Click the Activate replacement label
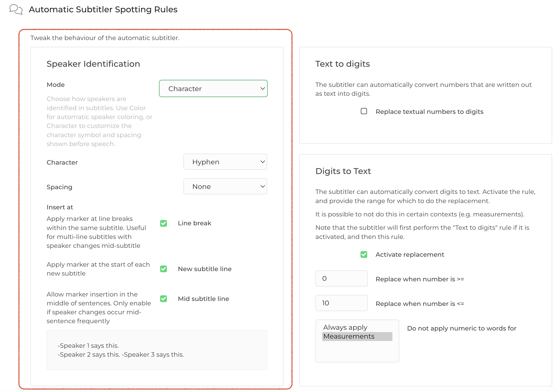This screenshot has height=392, width=559. tap(409, 255)
